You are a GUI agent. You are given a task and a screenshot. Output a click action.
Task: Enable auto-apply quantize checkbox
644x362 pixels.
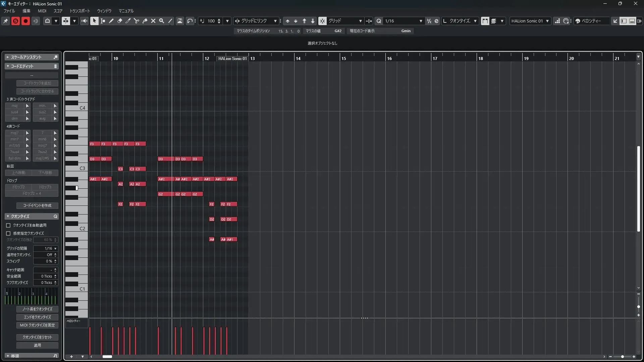point(8,226)
